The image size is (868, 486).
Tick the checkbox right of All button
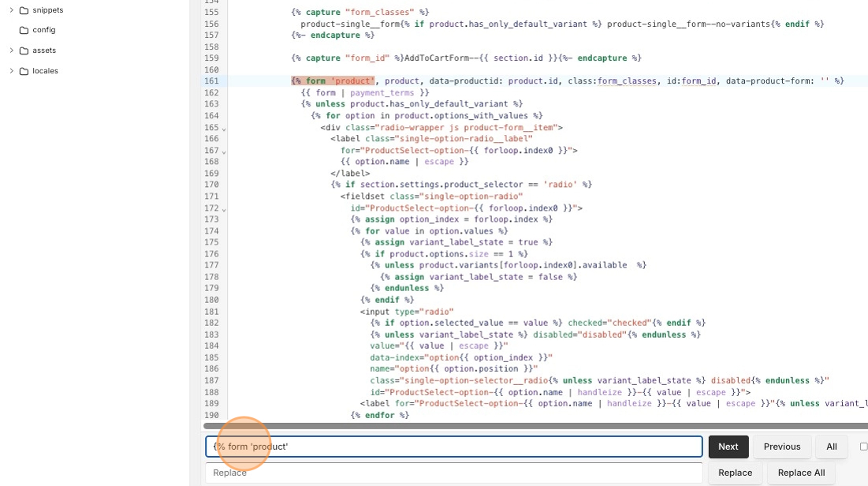[x=863, y=447]
